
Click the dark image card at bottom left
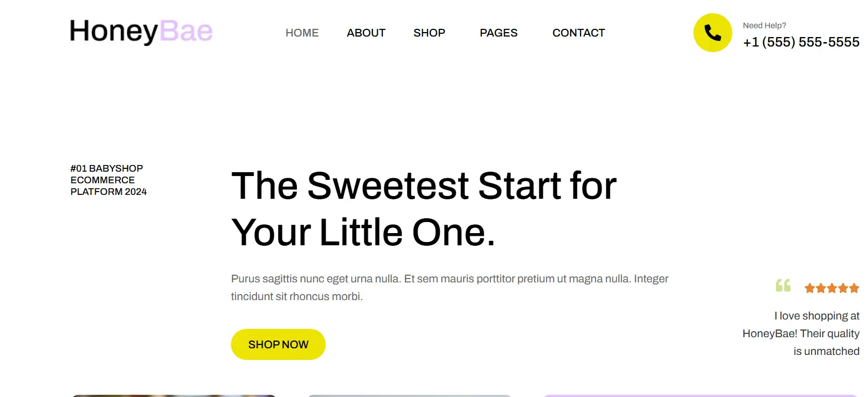174,395
